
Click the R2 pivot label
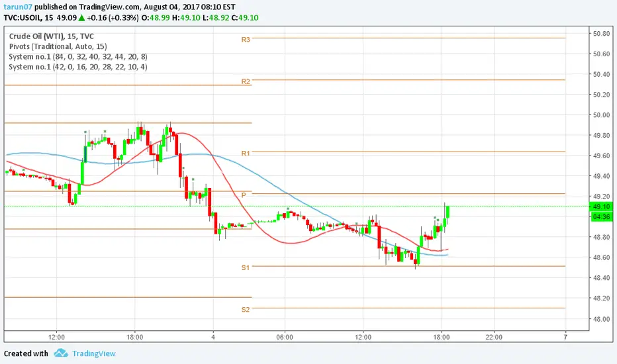pos(246,81)
